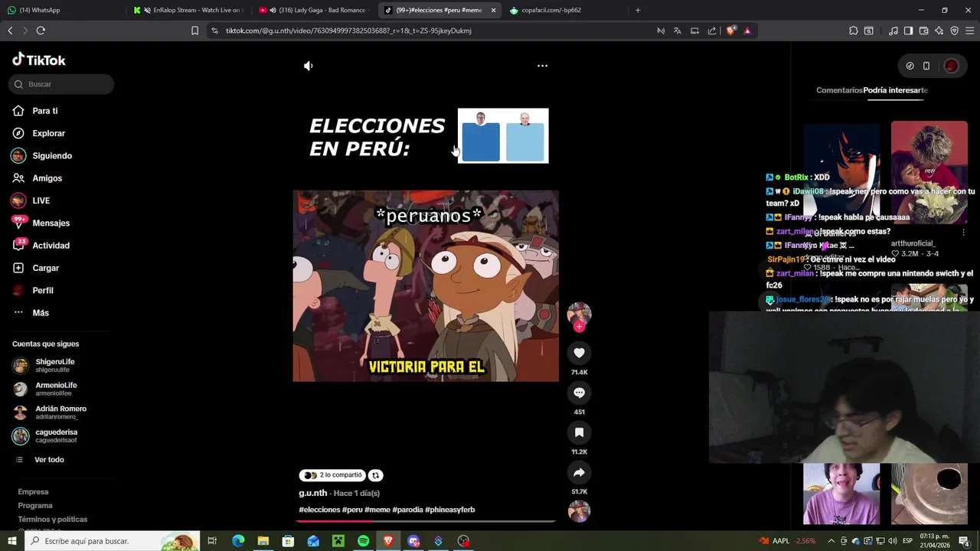Open the #parodia hashtag
The height and width of the screenshot is (551, 980).
pyautogui.click(x=407, y=510)
